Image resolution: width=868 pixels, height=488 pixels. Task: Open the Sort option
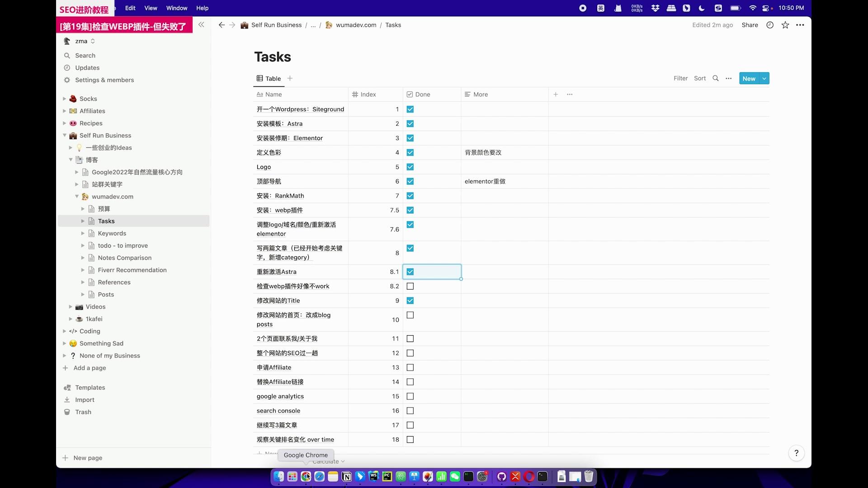[700, 78]
